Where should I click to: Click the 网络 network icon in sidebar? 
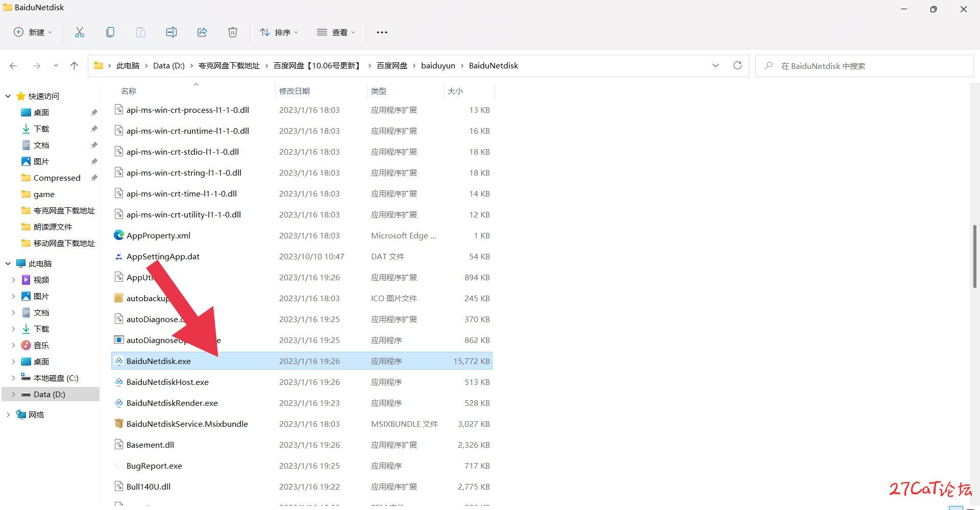click(21, 415)
